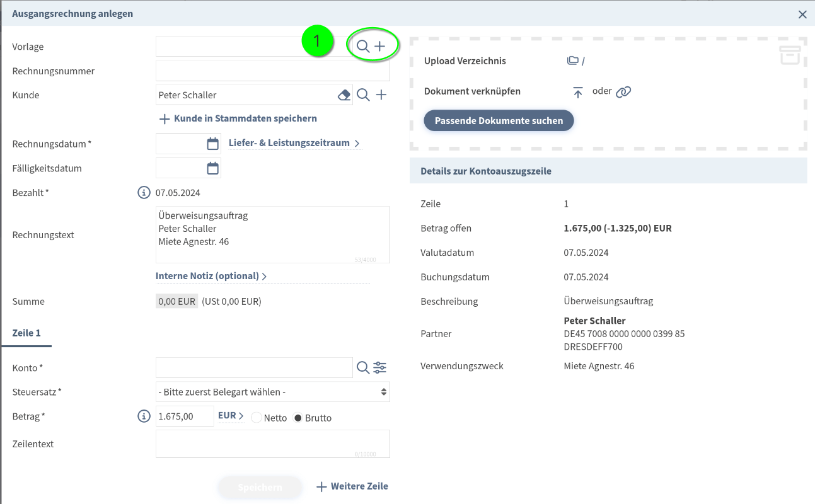
Task: Search for a customer in Kunde row
Action: 364,95
